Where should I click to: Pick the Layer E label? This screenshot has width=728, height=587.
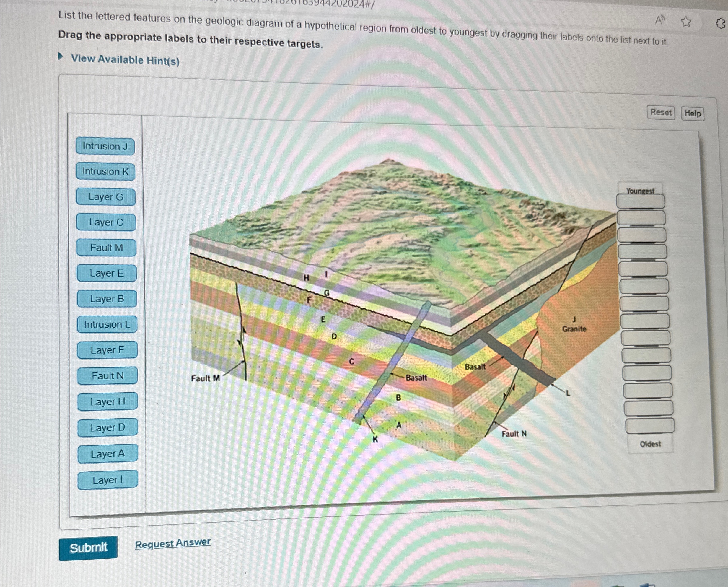click(106, 273)
